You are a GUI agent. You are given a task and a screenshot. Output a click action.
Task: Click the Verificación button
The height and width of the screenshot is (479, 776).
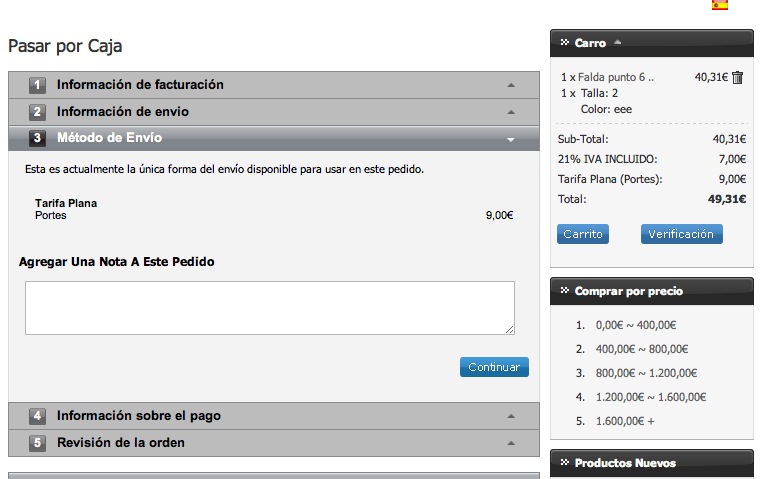coord(681,234)
